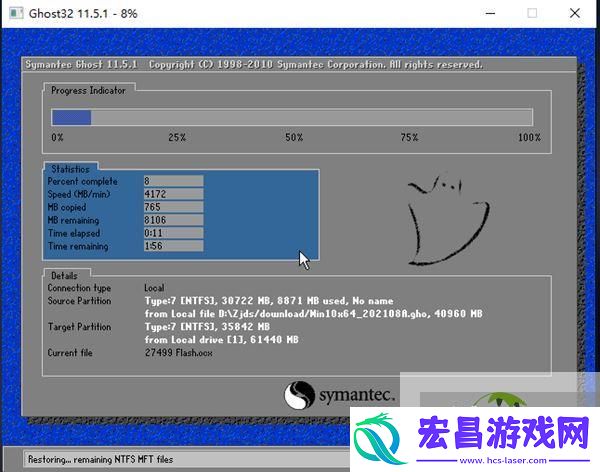Viewport: 600px width, 472px height.
Task: Select the Percent complete value 8
Action: [x=173, y=181]
